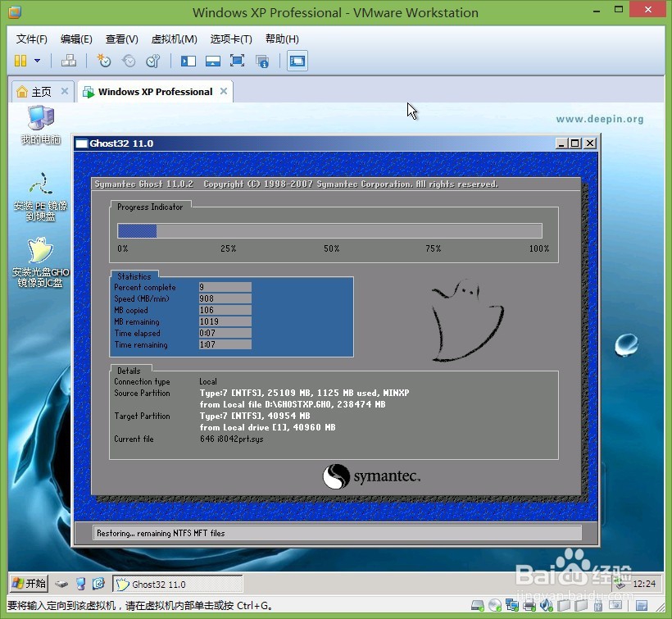Viewport: 672px width, 619px height.
Task: Enter VMware full screen mode
Action: [x=237, y=61]
